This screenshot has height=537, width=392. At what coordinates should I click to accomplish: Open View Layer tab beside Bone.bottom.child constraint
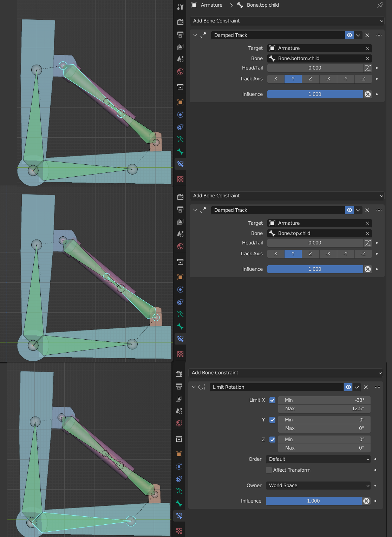pyautogui.click(x=180, y=47)
